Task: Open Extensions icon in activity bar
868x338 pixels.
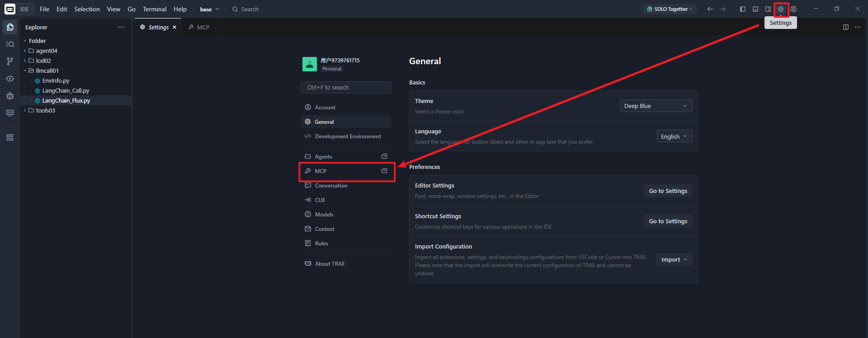Action: 10,137
